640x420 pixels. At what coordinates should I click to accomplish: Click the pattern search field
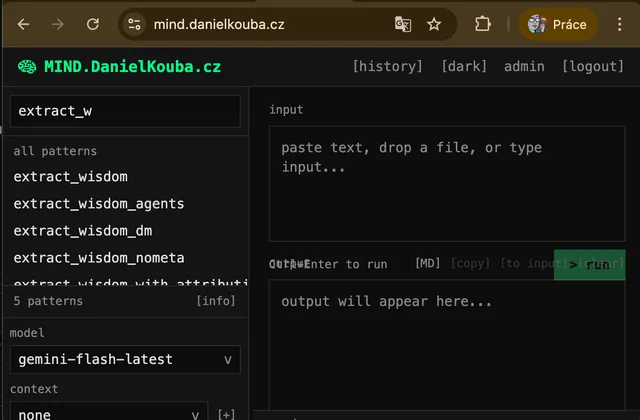point(124,111)
